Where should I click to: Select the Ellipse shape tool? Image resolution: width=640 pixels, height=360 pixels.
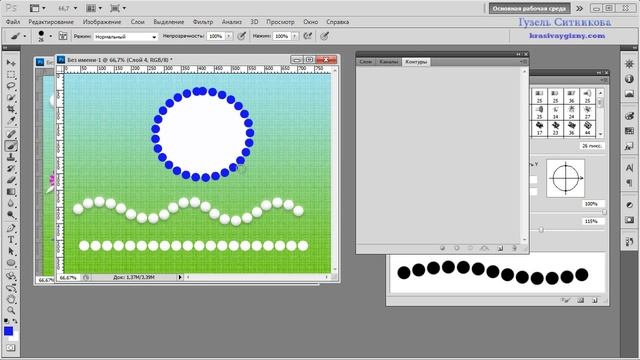[11, 263]
